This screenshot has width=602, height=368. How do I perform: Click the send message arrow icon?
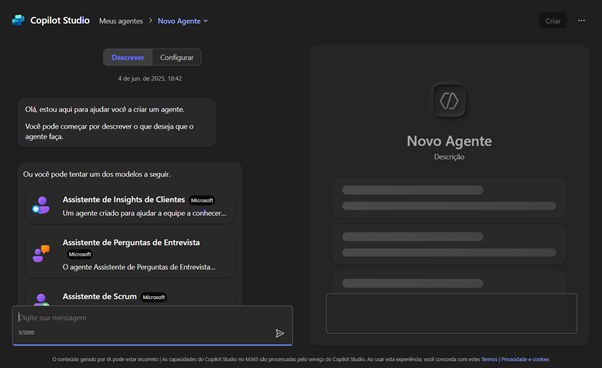click(280, 333)
